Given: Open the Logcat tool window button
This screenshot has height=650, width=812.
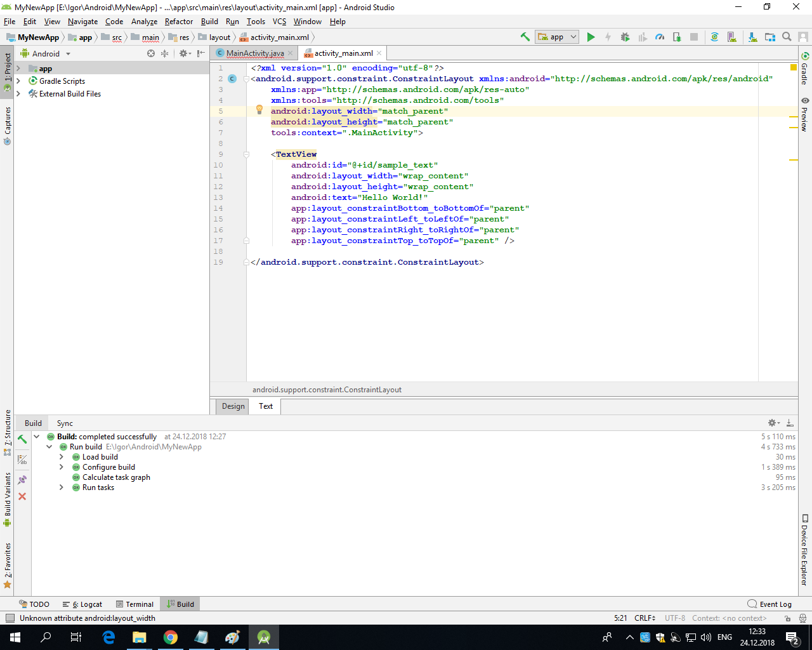Looking at the screenshot, I should 82,604.
